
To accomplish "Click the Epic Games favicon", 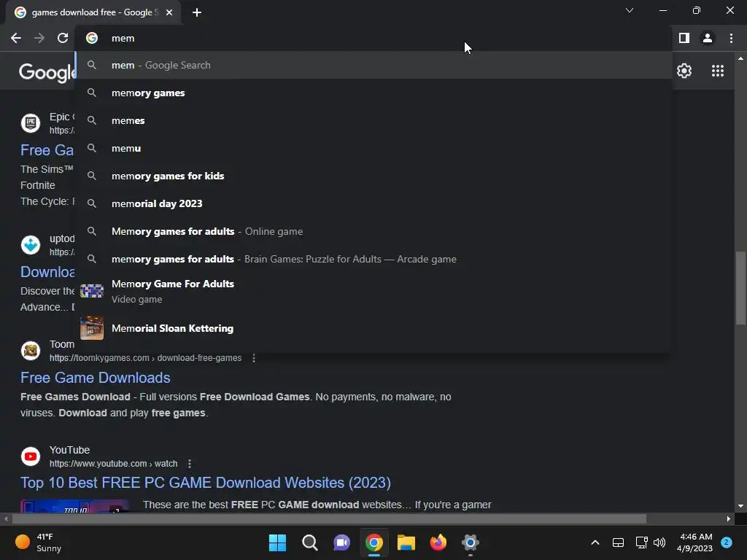I will [31, 122].
